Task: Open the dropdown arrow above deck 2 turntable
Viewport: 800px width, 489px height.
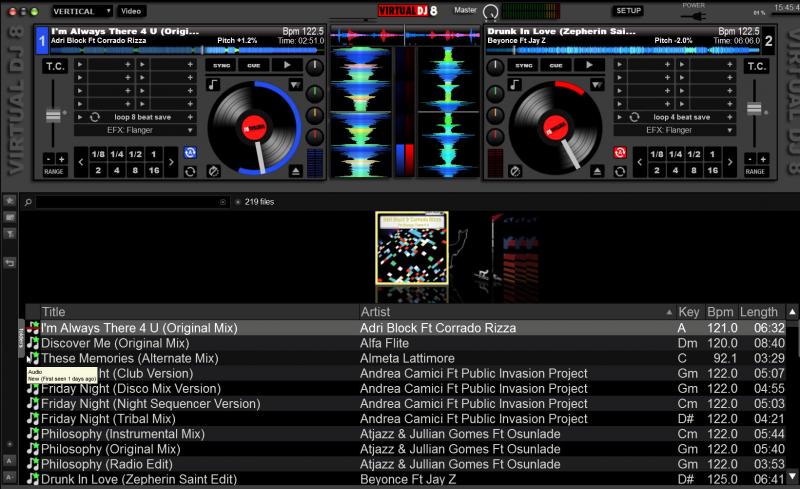Action: point(597,84)
